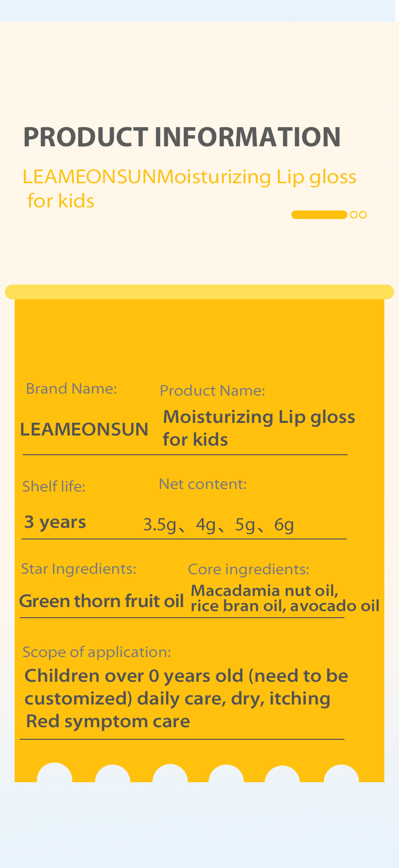The width and height of the screenshot is (399, 868).
Task: Click the first hollow circle beside yellow pill
Action: (354, 214)
